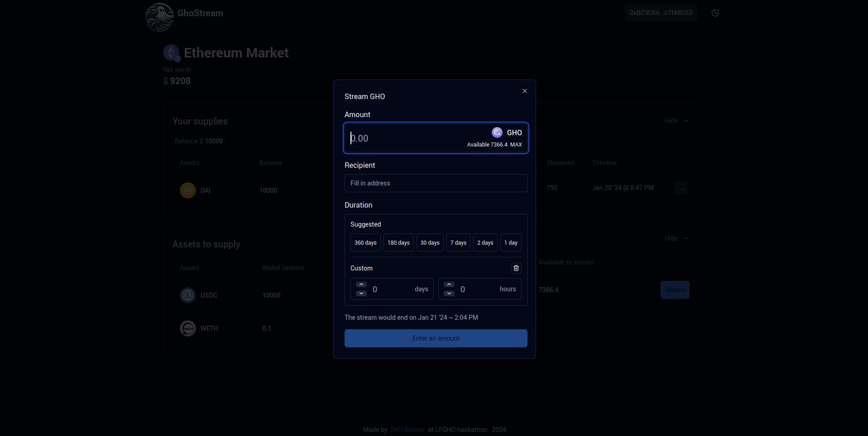
Task: Decrement the custom days value
Action: tap(361, 294)
